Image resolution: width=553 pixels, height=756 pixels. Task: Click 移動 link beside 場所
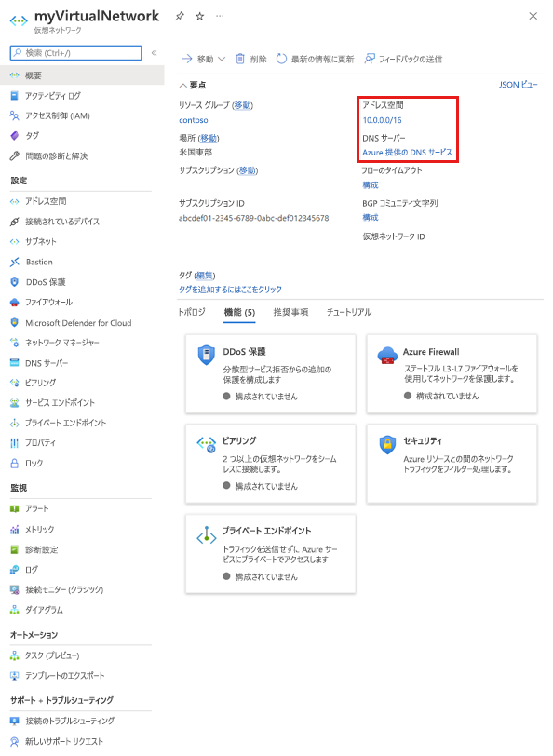point(209,138)
